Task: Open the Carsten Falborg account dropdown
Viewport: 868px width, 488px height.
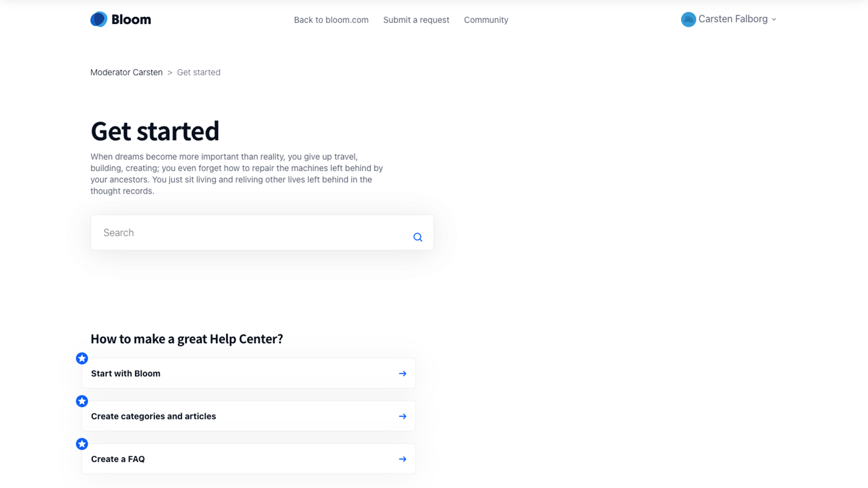Action: [732, 19]
